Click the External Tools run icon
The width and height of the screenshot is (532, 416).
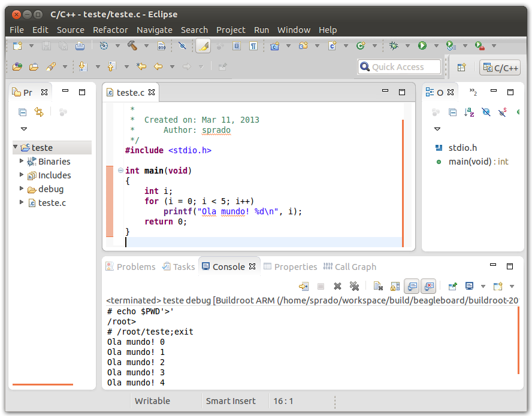[479, 45]
